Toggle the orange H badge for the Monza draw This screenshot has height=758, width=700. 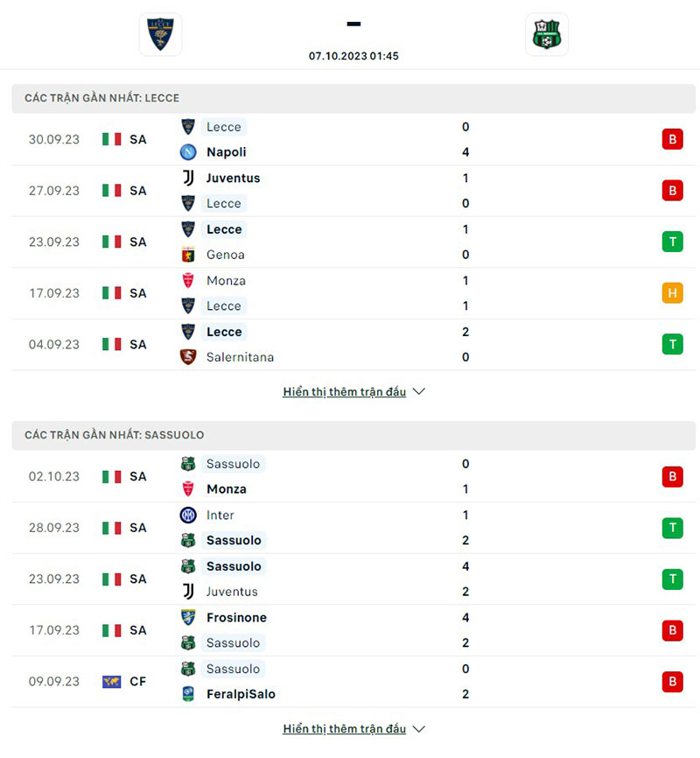(x=672, y=293)
